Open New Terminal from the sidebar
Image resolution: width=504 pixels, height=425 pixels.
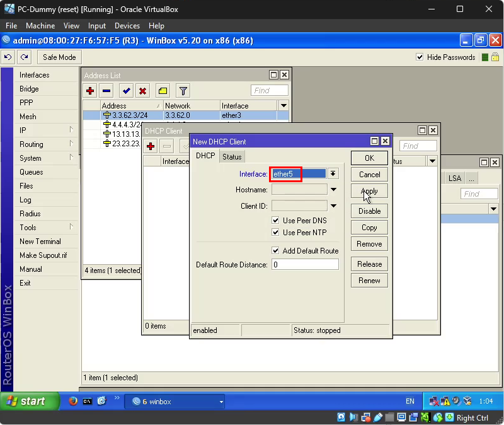coord(40,242)
